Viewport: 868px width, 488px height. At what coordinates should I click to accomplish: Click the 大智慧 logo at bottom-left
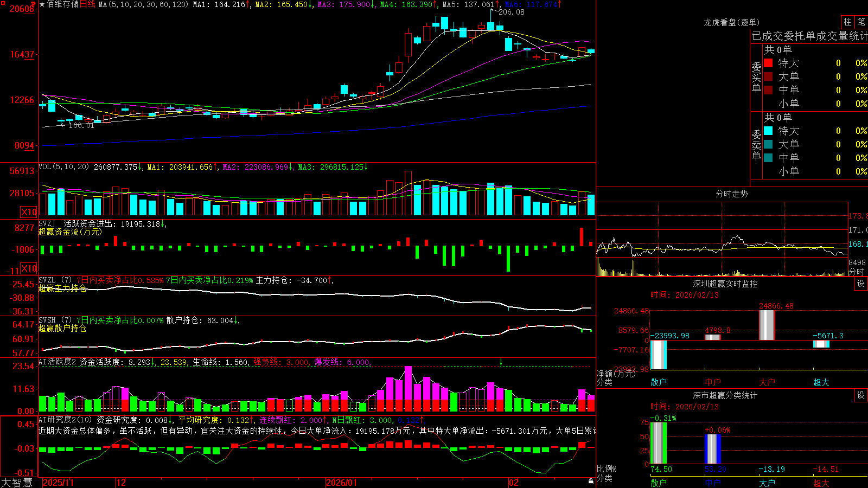(x=17, y=483)
